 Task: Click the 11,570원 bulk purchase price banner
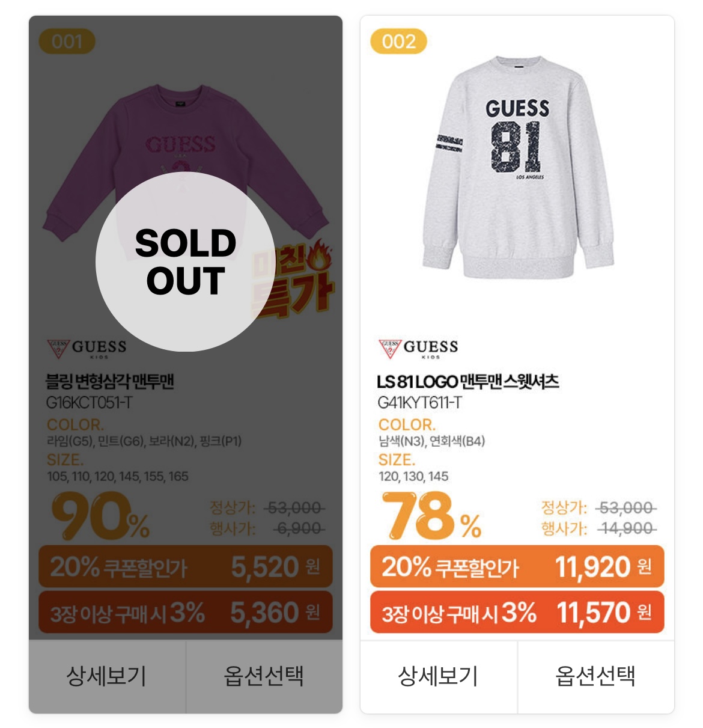517,613
